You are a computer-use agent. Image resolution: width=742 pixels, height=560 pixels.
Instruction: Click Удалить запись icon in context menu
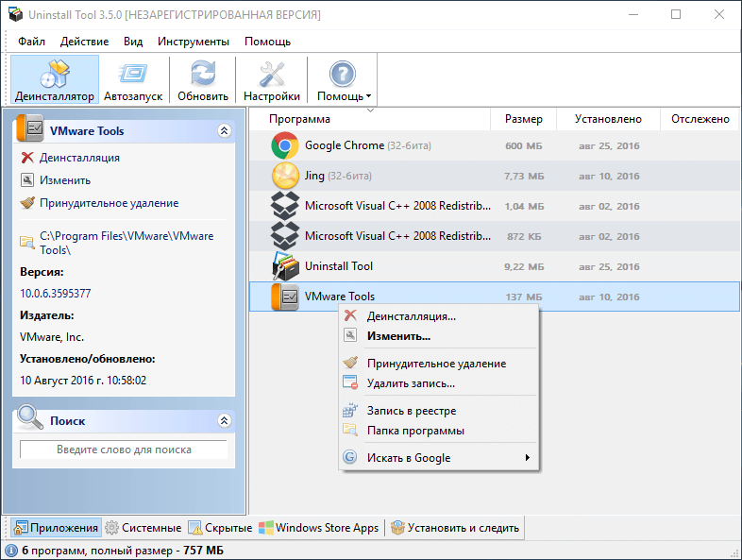point(350,382)
